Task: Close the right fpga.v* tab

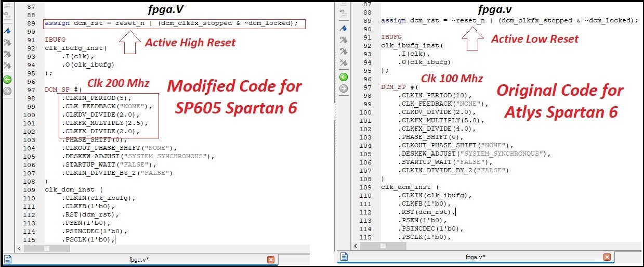Action: click(607, 257)
